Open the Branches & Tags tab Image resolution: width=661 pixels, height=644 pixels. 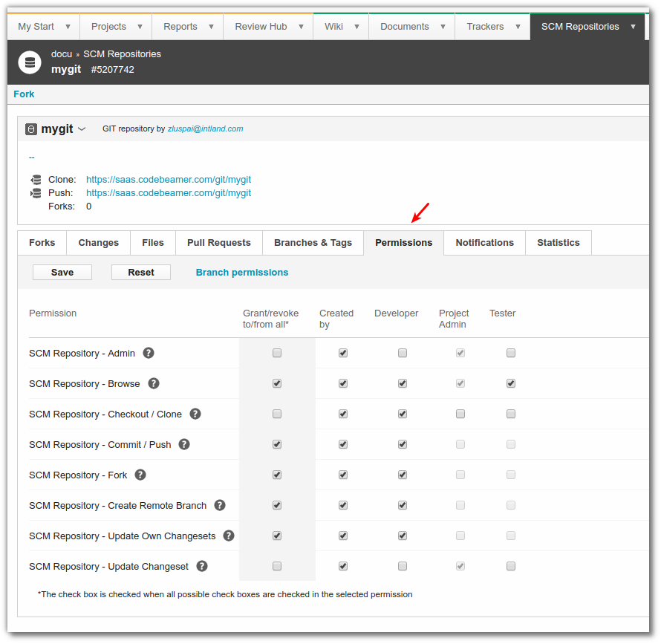coord(313,243)
